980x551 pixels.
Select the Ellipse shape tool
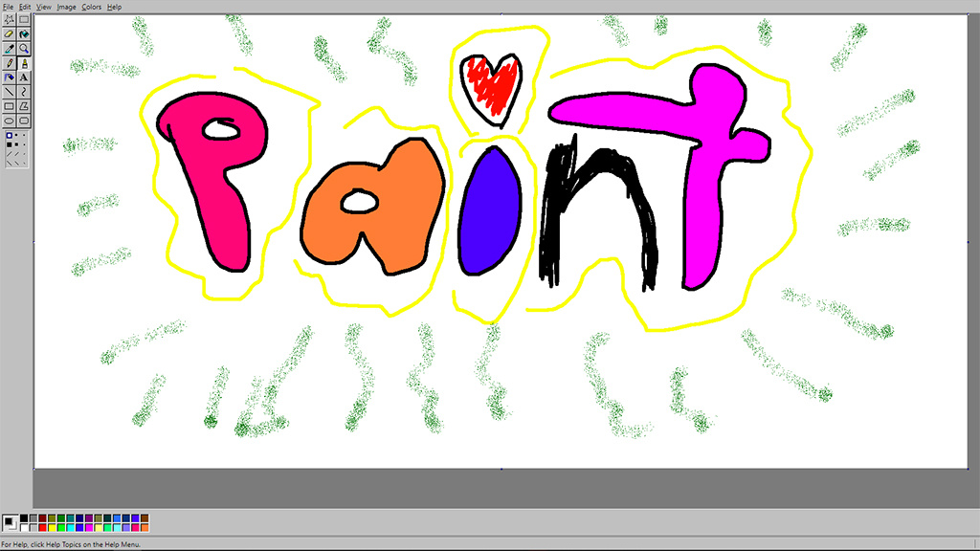[x=9, y=120]
